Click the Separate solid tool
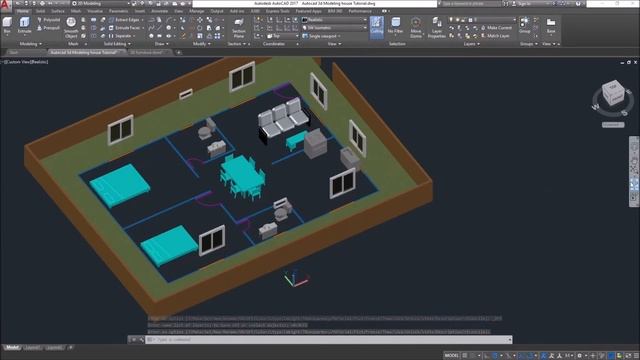640x360 pixels. point(121,36)
